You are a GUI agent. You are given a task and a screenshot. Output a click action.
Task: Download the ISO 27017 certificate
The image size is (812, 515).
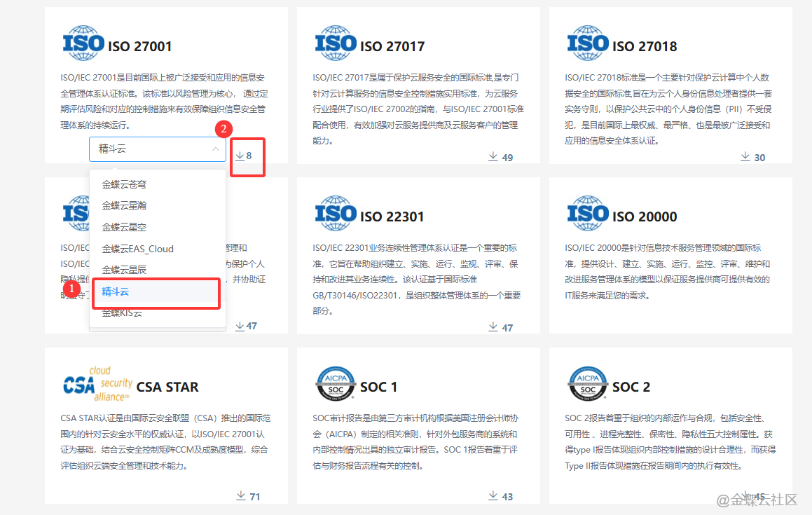click(493, 156)
